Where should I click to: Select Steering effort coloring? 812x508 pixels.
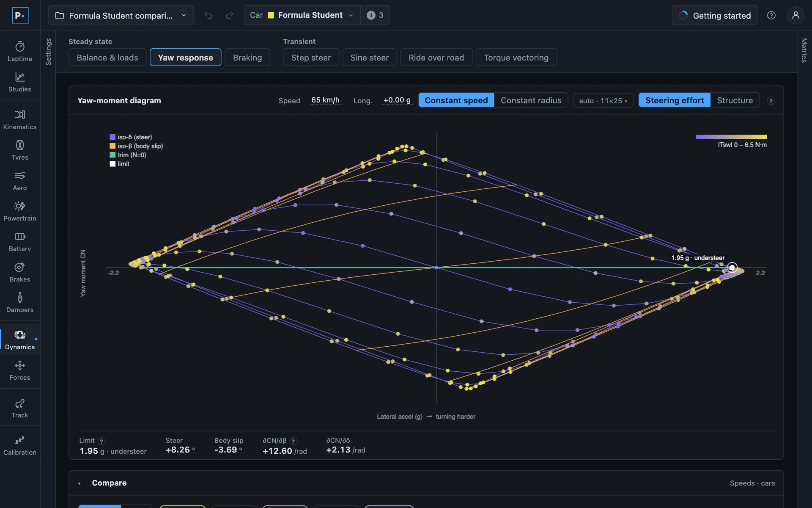675,100
